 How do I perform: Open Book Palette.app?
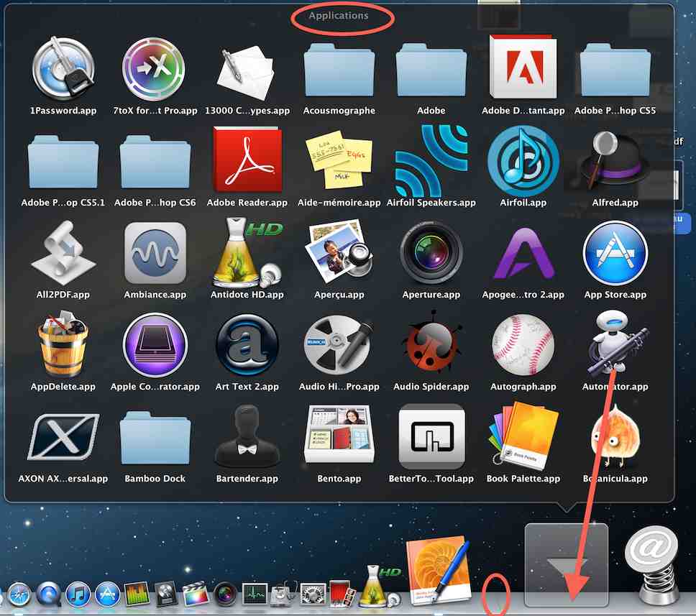[x=523, y=435]
